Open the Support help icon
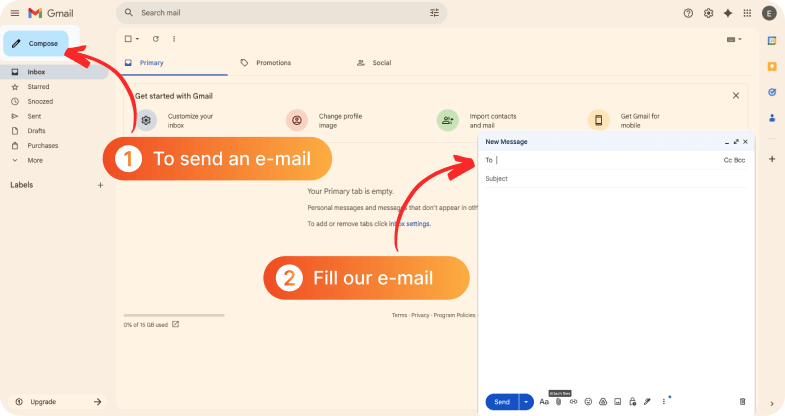This screenshot has height=416, width=785. (688, 14)
